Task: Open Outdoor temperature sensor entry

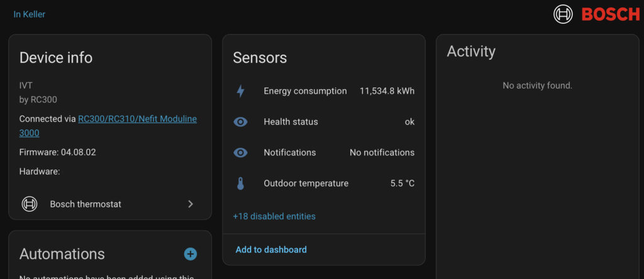Action: [x=306, y=183]
